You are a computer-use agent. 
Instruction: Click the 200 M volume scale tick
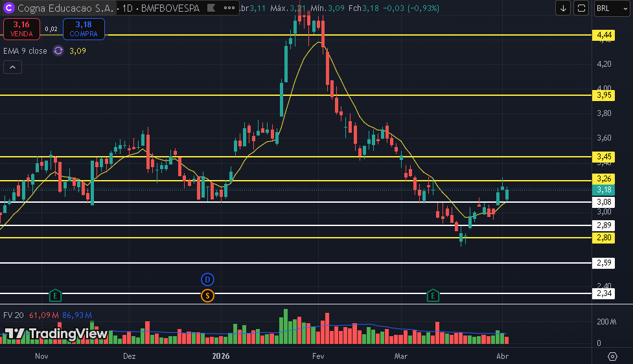click(606, 322)
